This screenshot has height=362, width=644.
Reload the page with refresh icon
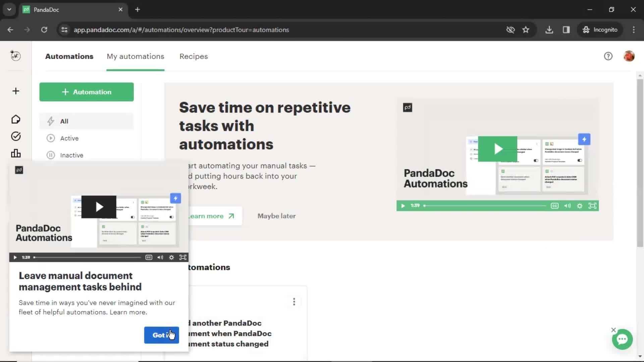44,30
